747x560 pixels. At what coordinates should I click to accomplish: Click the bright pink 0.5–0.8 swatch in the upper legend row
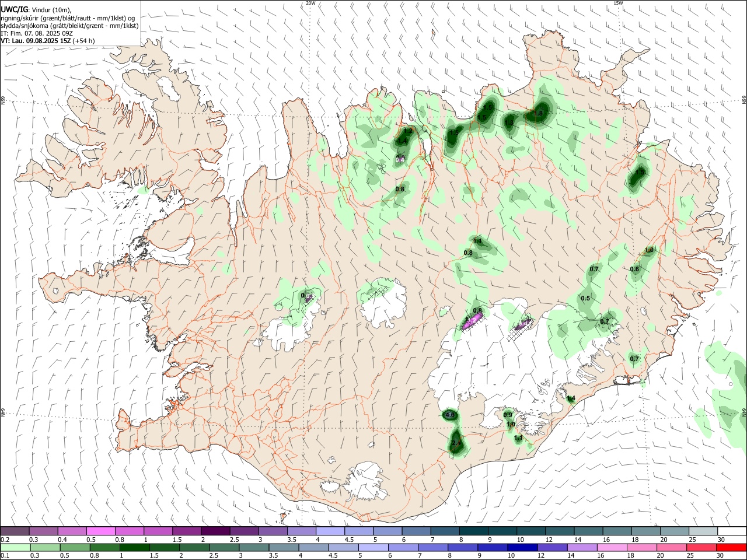tap(100, 531)
